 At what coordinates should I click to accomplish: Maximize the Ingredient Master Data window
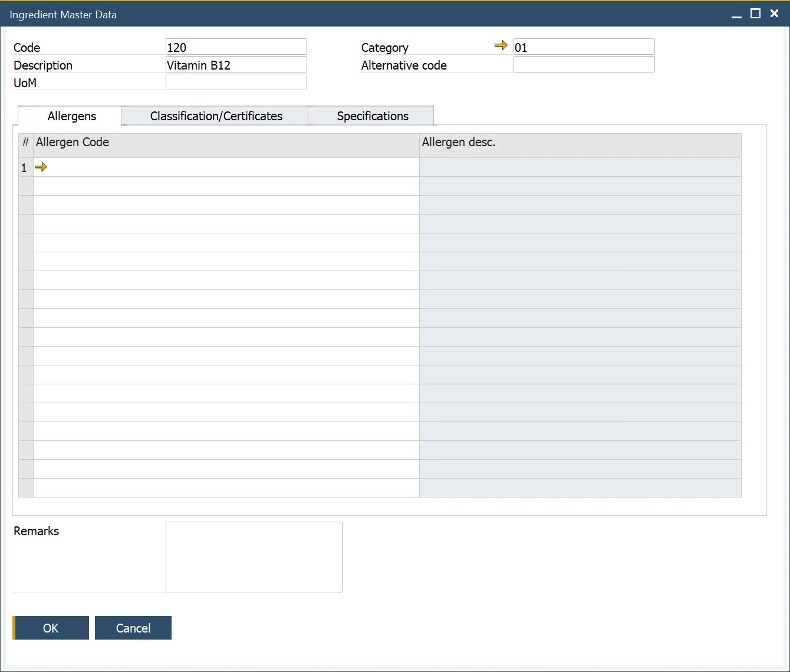pos(755,14)
